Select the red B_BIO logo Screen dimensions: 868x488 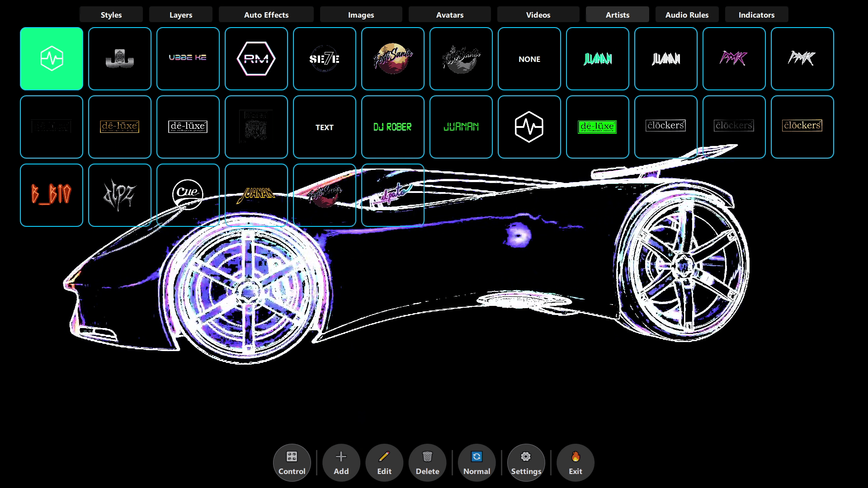[x=51, y=195]
